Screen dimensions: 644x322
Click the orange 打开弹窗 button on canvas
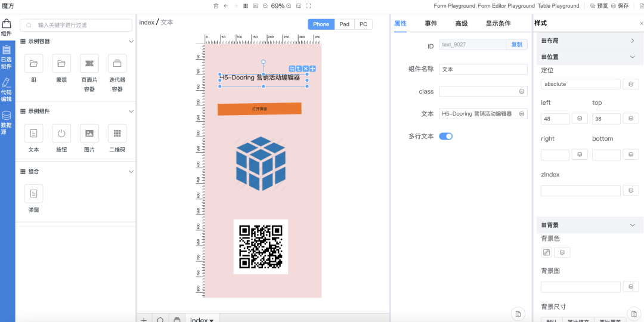259,109
